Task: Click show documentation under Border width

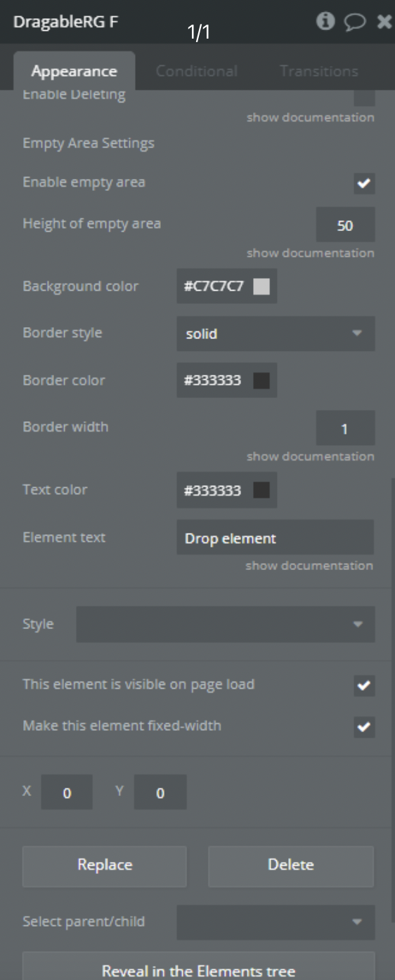Action: point(310,456)
